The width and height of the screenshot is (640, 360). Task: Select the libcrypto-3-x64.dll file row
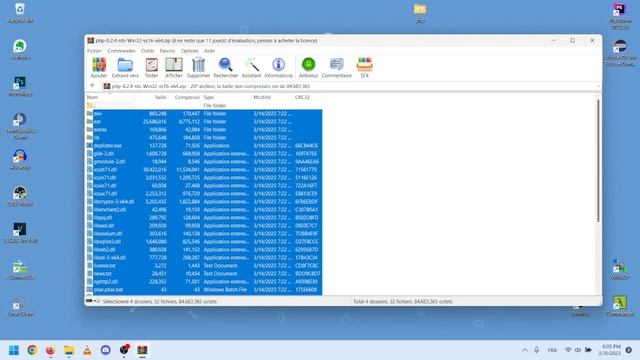point(204,202)
